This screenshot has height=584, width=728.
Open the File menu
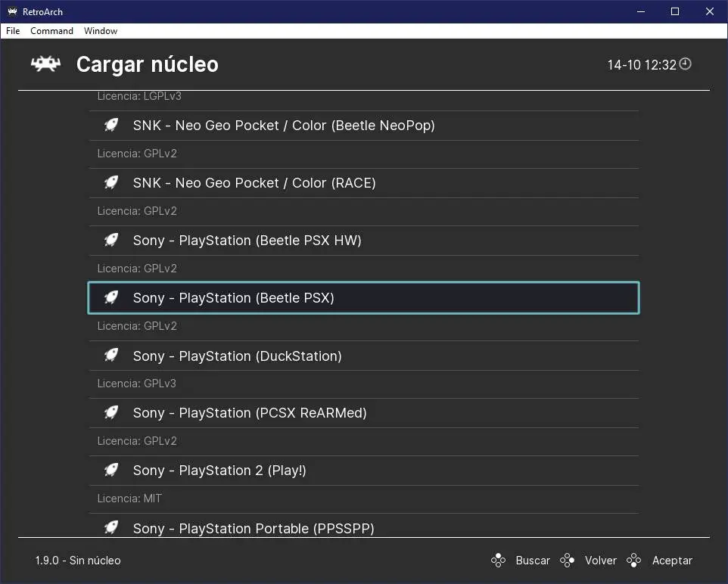coord(13,31)
